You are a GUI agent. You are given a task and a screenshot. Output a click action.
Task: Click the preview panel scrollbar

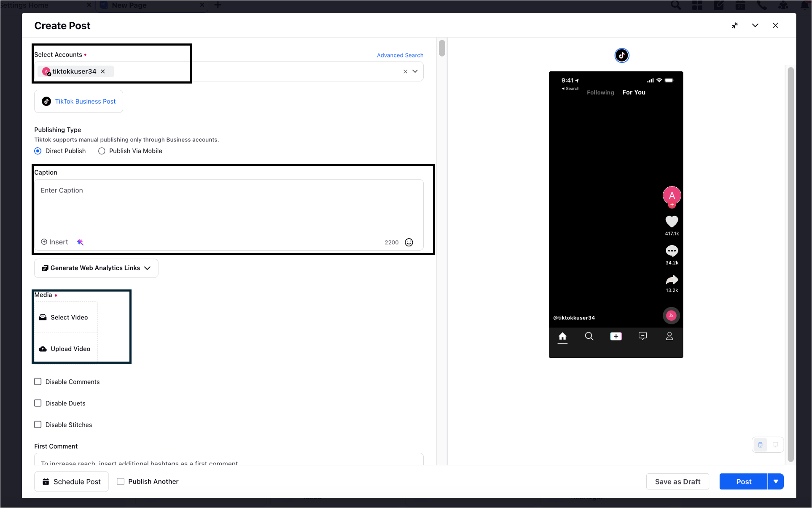(x=790, y=264)
